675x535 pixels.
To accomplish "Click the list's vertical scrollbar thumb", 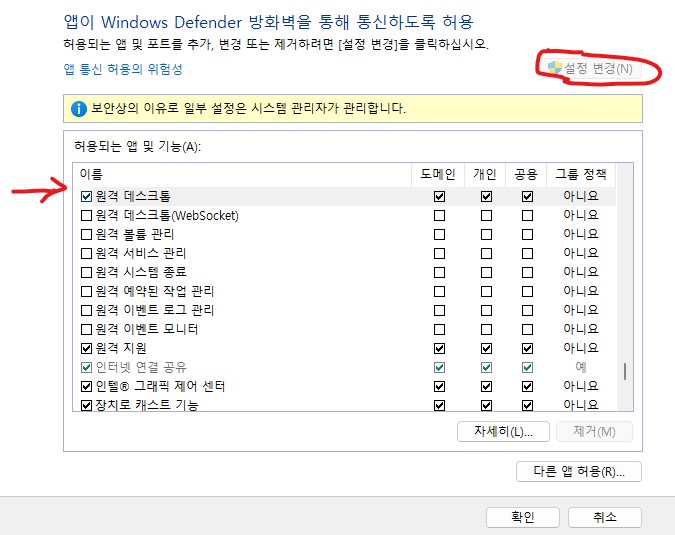I will tap(625, 371).
